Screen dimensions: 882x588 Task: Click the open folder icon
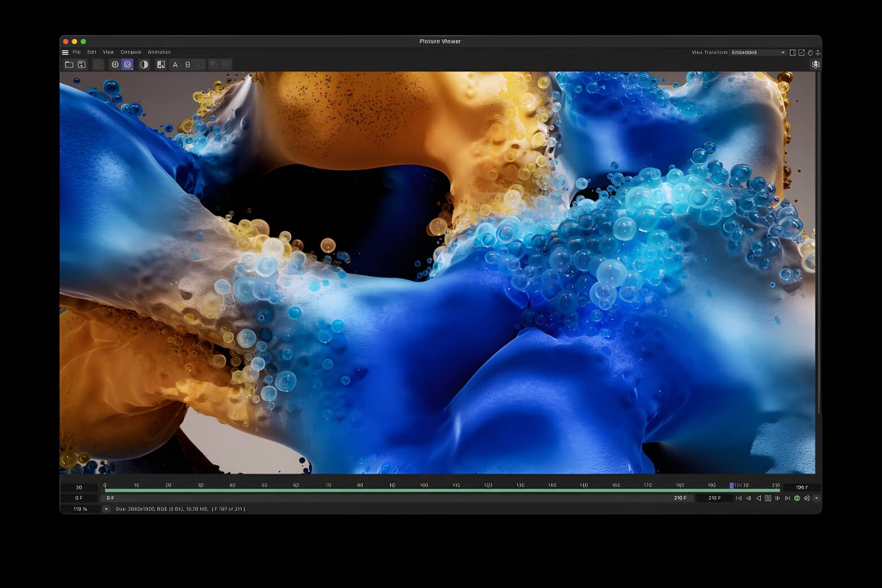69,65
